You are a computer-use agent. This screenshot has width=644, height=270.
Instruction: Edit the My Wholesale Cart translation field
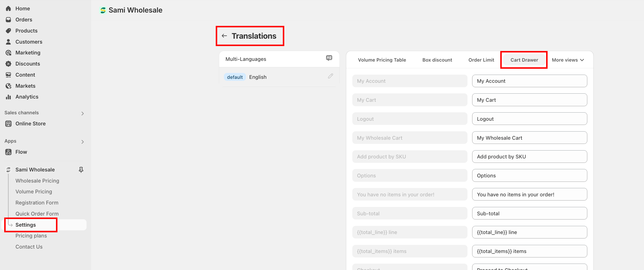coord(529,138)
